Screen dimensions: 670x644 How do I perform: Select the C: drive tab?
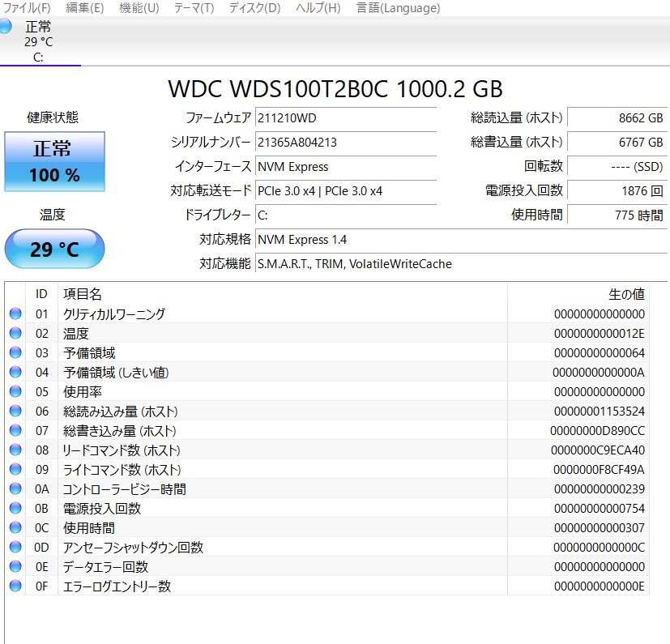pyautogui.click(x=39, y=58)
